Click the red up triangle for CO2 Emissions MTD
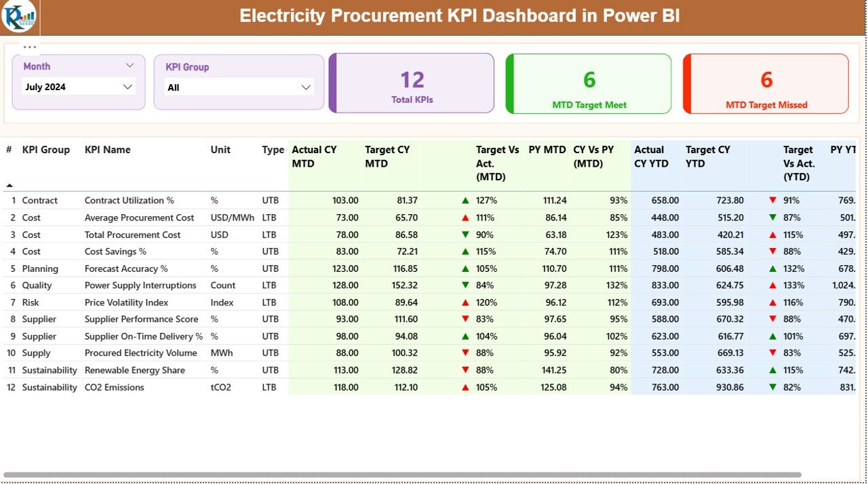868x484 pixels. pyautogui.click(x=465, y=387)
